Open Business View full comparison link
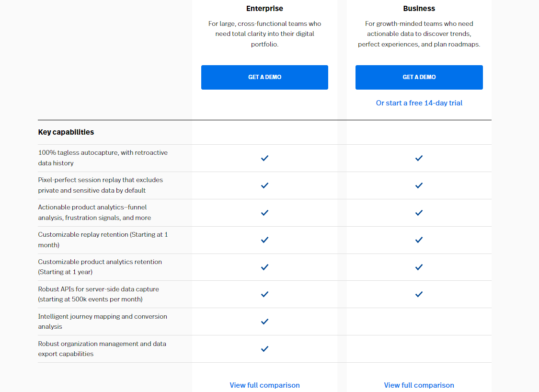The width and height of the screenshot is (539, 392). point(419,385)
